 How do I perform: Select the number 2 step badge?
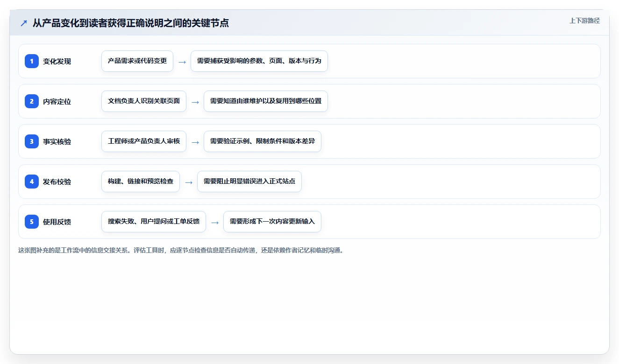pos(32,101)
